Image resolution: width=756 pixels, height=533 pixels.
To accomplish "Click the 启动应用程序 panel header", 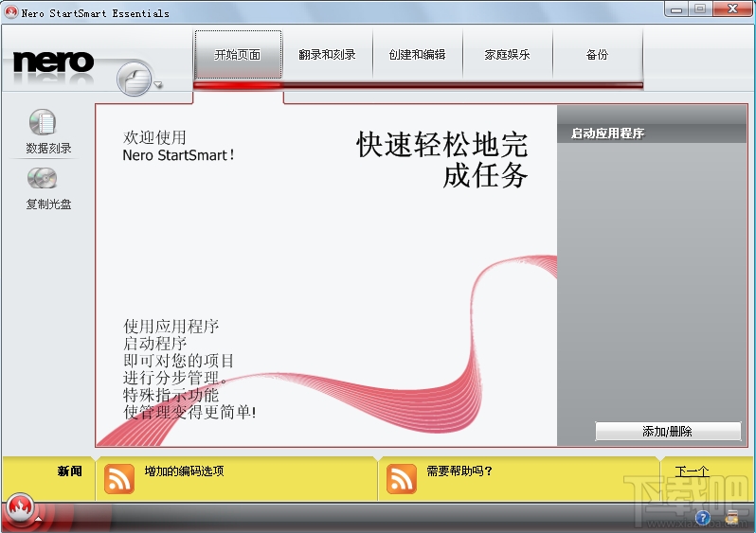I will [652, 133].
